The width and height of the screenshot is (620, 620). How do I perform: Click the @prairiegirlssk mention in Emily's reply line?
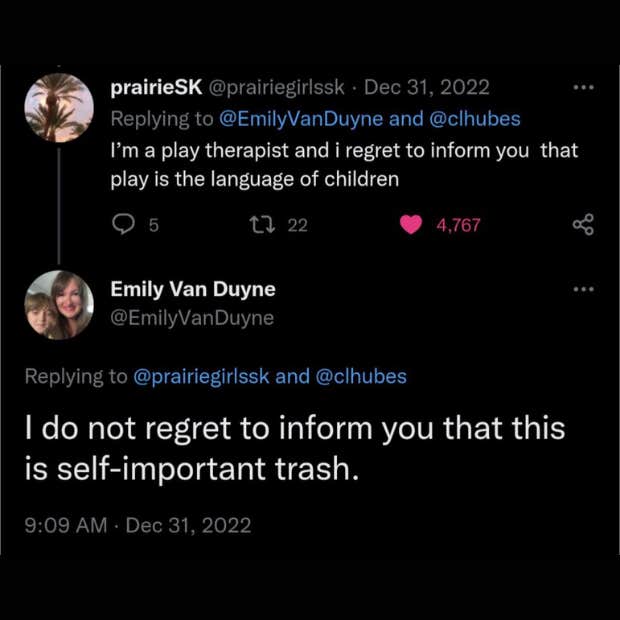[x=201, y=377]
